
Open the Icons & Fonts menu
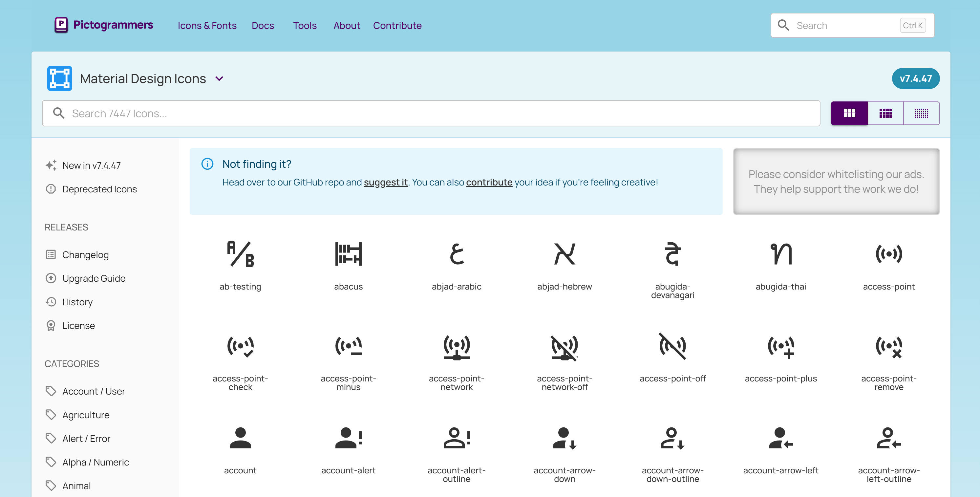207,26
